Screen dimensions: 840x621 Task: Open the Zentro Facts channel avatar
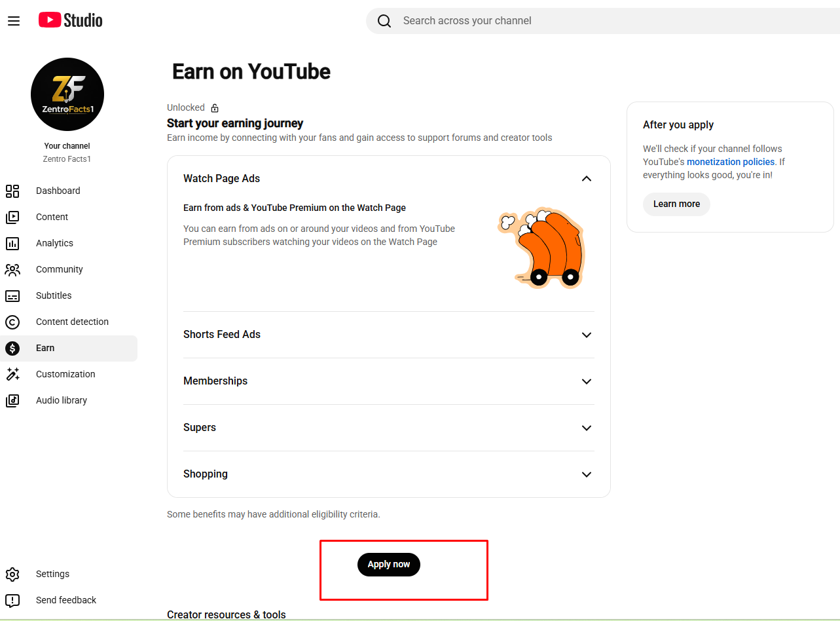click(x=67, y=94)
